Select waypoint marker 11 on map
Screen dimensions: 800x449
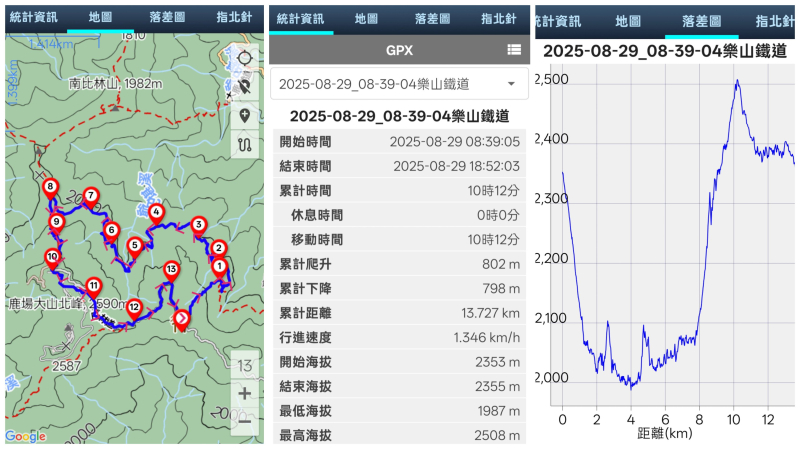93,288
